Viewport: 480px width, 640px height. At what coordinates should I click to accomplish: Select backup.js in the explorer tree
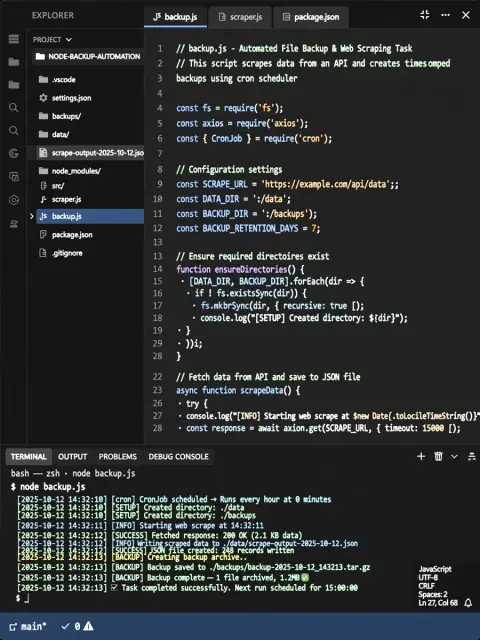[x=90, y=216]
